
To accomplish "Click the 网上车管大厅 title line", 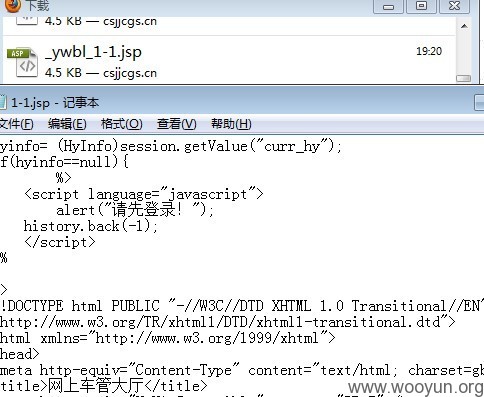I will click(104, 386).
